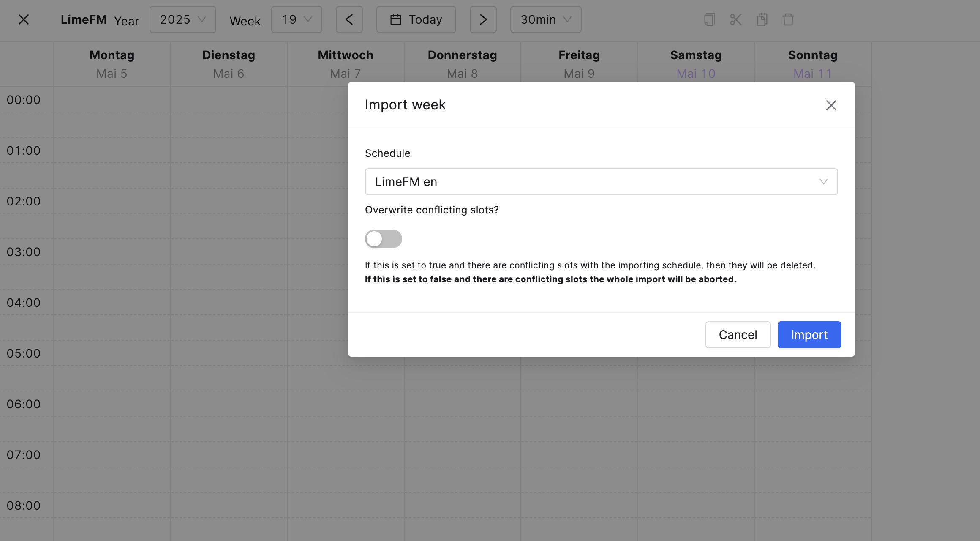980x541 pixels.
Task: Click the 03:00 time label
Action: (x=24, y=252)
